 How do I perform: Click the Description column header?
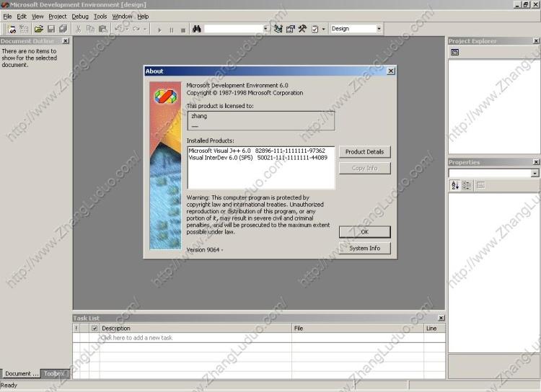[x=195, y=328]
